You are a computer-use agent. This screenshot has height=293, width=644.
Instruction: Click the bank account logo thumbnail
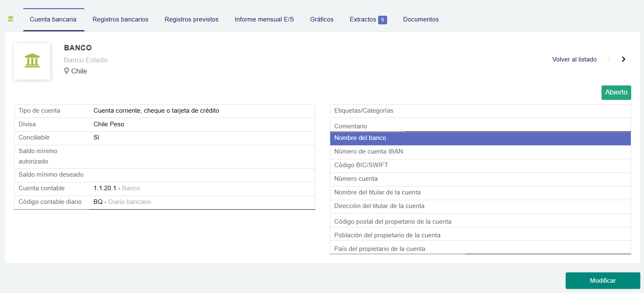pyautogui.click(x=32, y=61)
